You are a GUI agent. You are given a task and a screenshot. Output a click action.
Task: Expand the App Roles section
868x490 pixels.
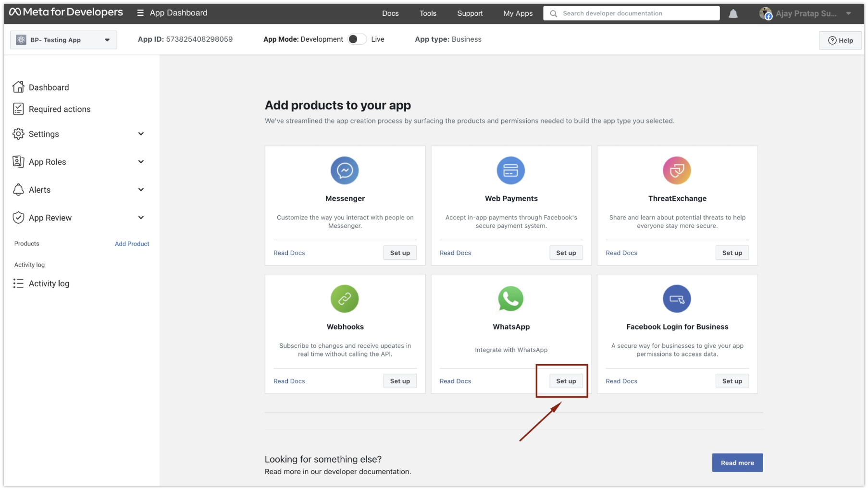[141, 162]
